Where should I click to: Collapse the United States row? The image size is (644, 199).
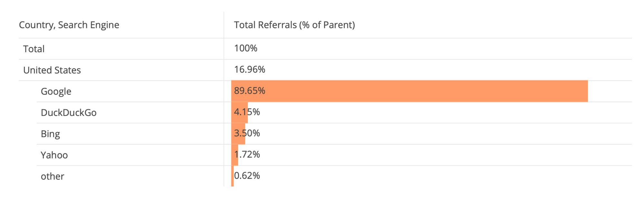pyautogui.click(x=52, y=70)
